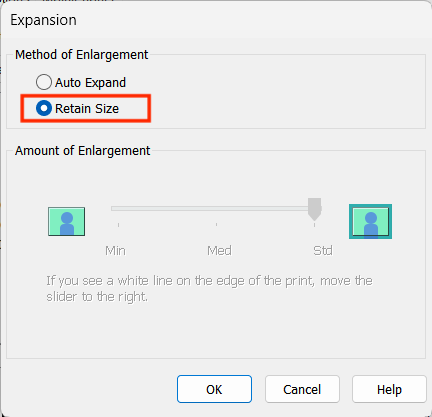Viewport: 432px width, 417px height.
Task: Click the Method of Enlargement group heading
Action: 82,55
